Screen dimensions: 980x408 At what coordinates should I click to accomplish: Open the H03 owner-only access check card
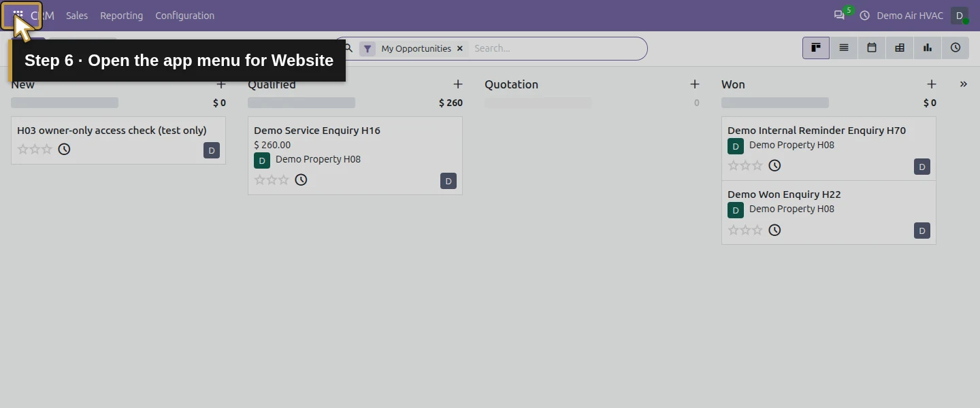click(x=118, y=140)
